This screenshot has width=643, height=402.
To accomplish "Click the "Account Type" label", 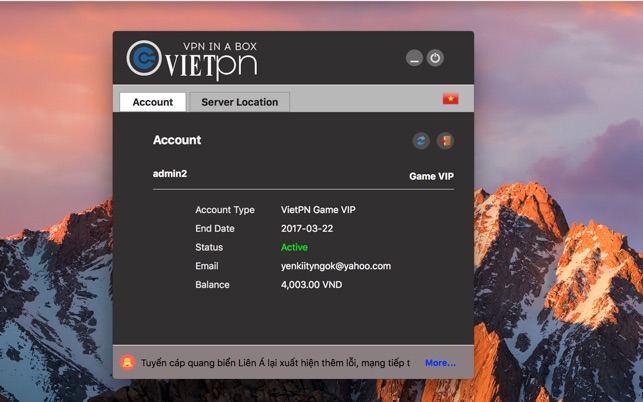I will pyautogui.click(x=225, y=210).
